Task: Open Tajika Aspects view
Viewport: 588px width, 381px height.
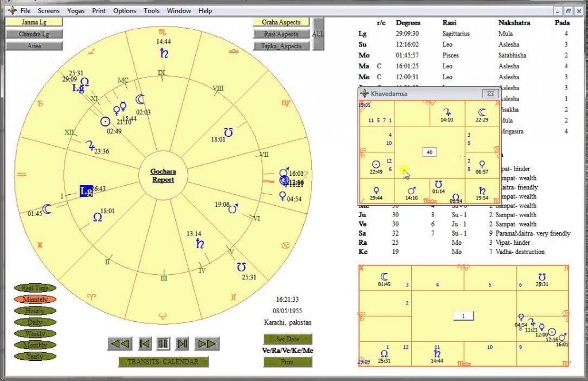Action: pyautogui.click(x=281, y=45)
